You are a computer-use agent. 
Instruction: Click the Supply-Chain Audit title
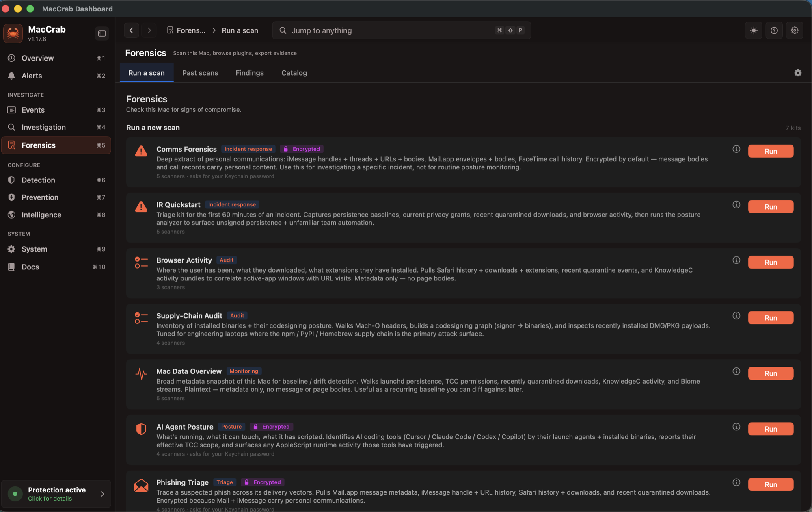189,316
